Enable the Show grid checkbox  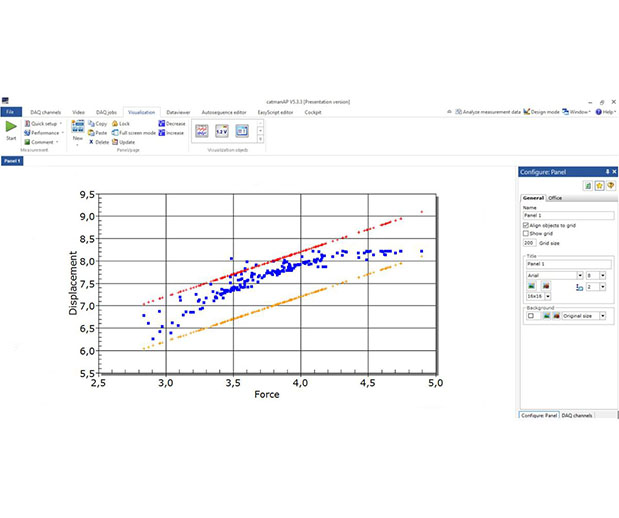[526, 233]
